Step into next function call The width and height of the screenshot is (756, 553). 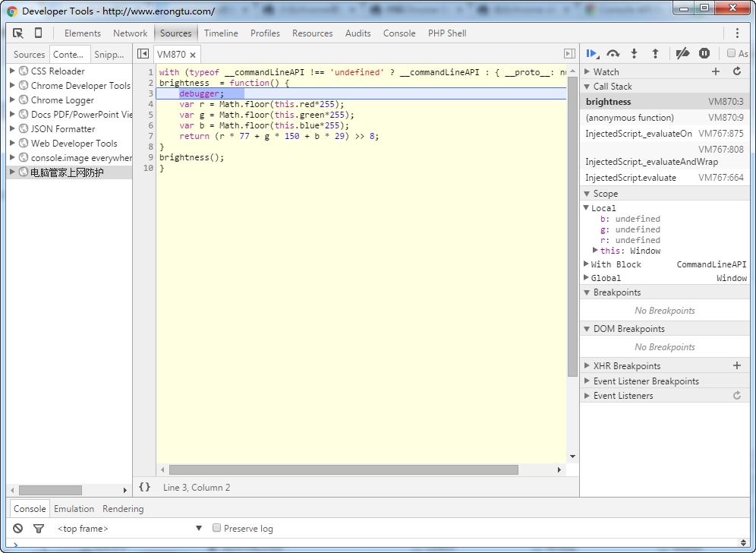[635, 53]
